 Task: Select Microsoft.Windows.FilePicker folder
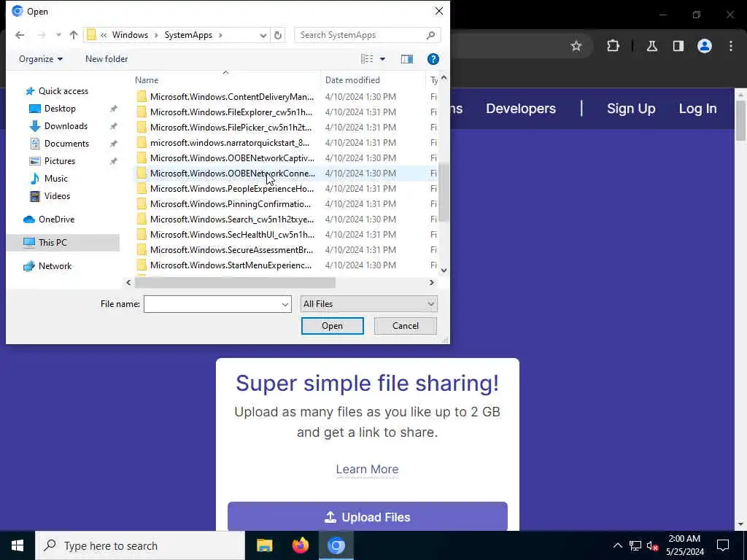click(231, 127)
